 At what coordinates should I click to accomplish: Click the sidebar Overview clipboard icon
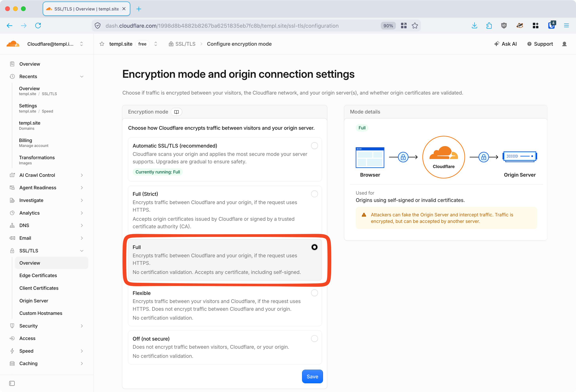coord(12,64)
